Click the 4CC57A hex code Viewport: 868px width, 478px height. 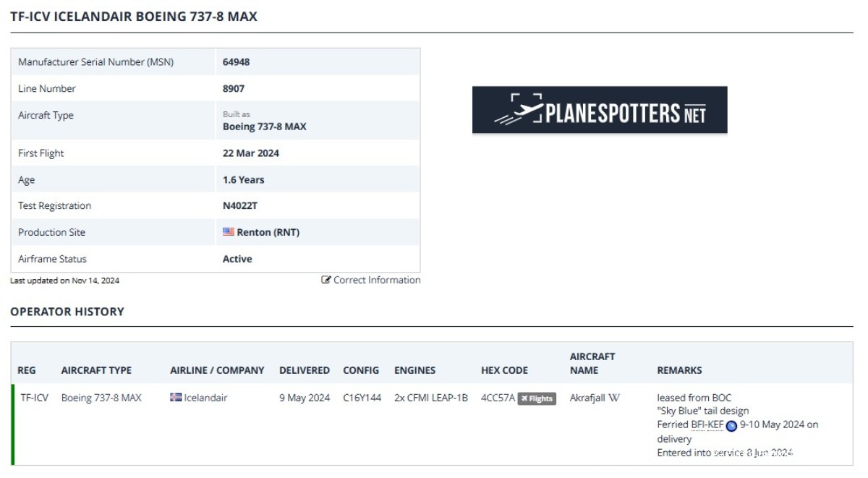[498, 397]
